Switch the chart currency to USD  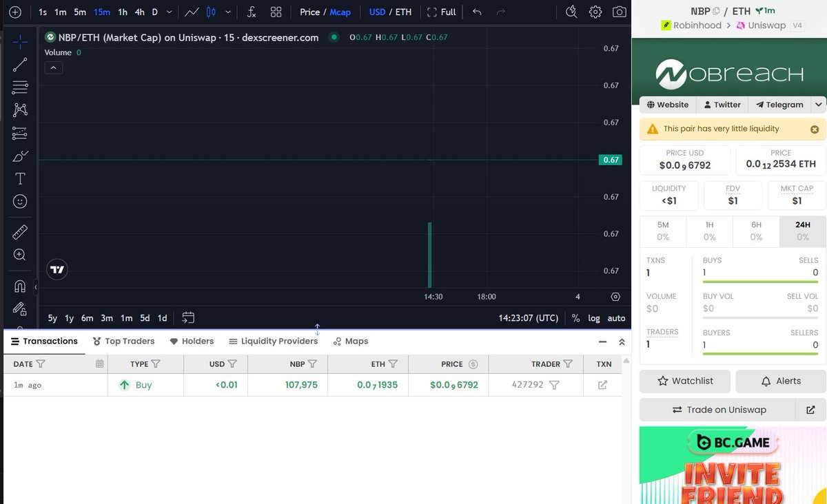pos(377,12)
